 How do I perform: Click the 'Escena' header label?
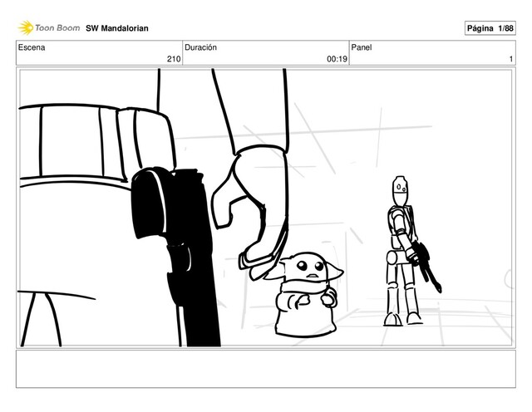pyautogui.click(x=32, y=47)
